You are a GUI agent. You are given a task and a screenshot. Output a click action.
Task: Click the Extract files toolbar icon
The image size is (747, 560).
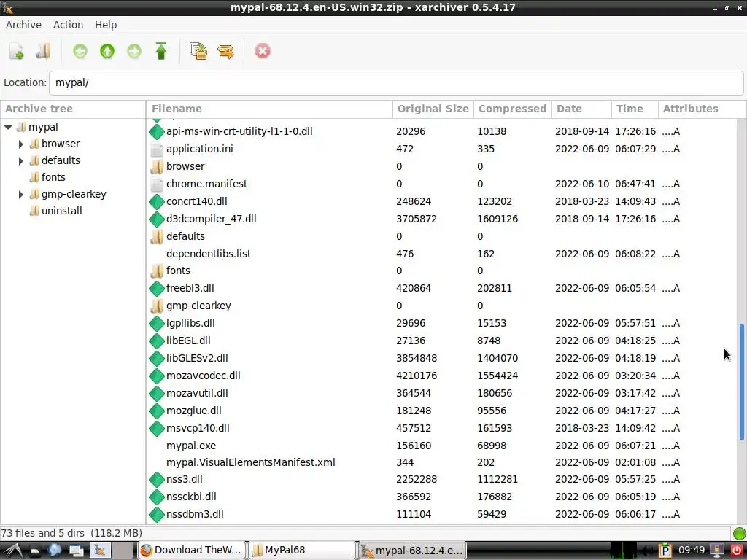[226, 51]
